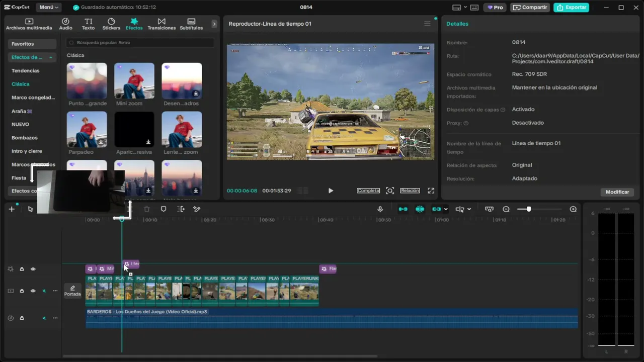Click the timeline zoom slider handle
Screen dimensions: 644x362
(x=528, y=209)
